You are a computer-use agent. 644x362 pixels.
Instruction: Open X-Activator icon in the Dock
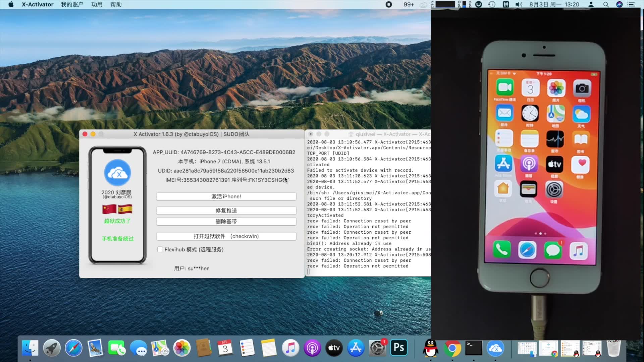click(x=495, y=349)
